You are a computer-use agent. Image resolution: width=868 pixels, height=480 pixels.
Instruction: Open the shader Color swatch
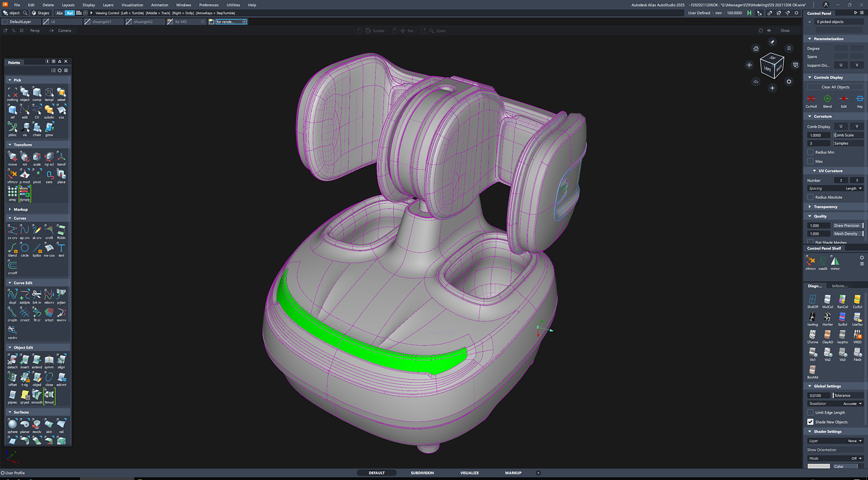coord(819,466)
